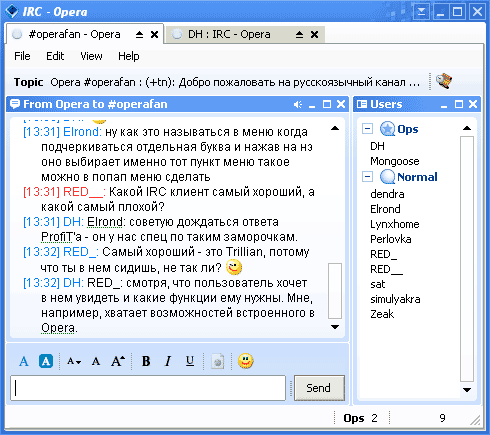Increase font size with the large A icon

[118, 362]
